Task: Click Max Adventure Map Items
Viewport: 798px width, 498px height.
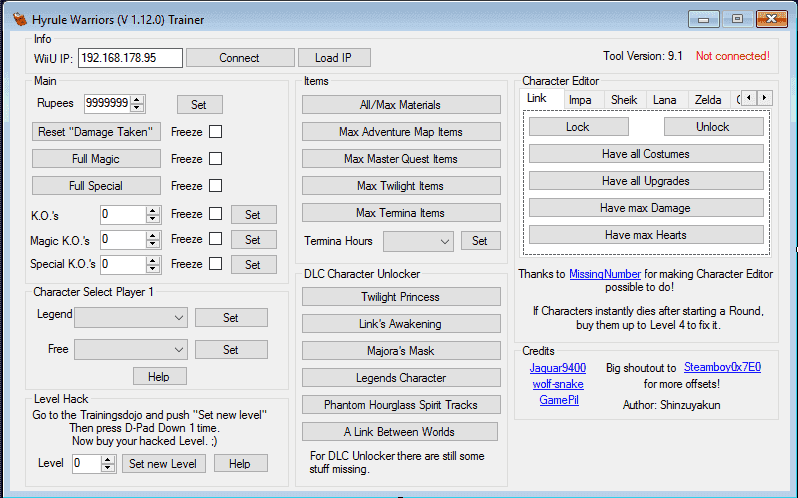Action: tap(401, 132)
